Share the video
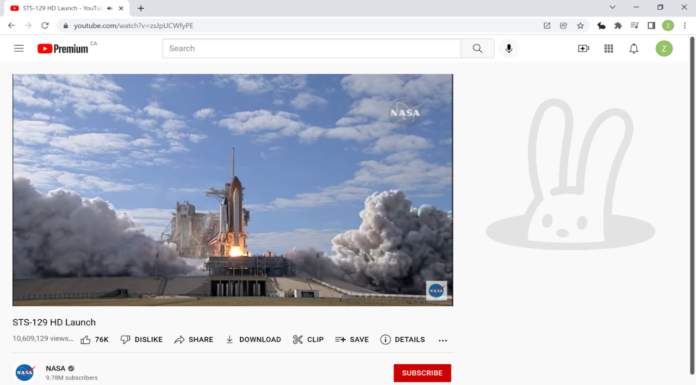 tap(194, 340)
